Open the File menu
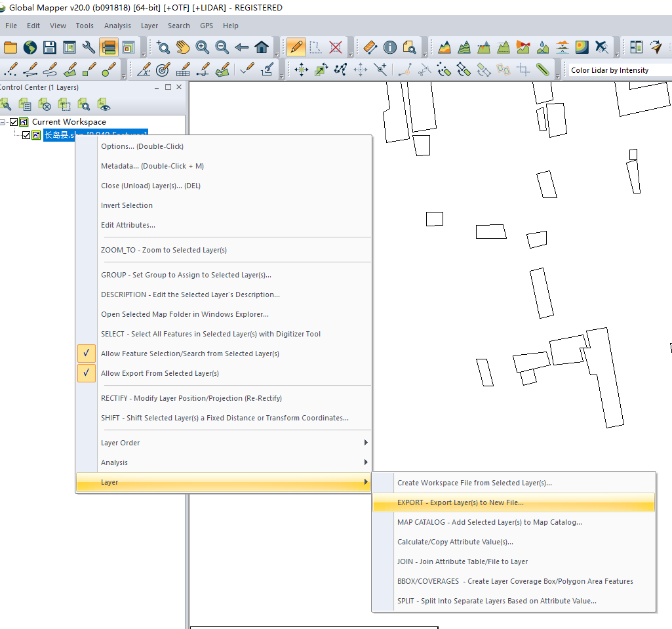Viewport: 672px width, 629px height. click(11, 26)
